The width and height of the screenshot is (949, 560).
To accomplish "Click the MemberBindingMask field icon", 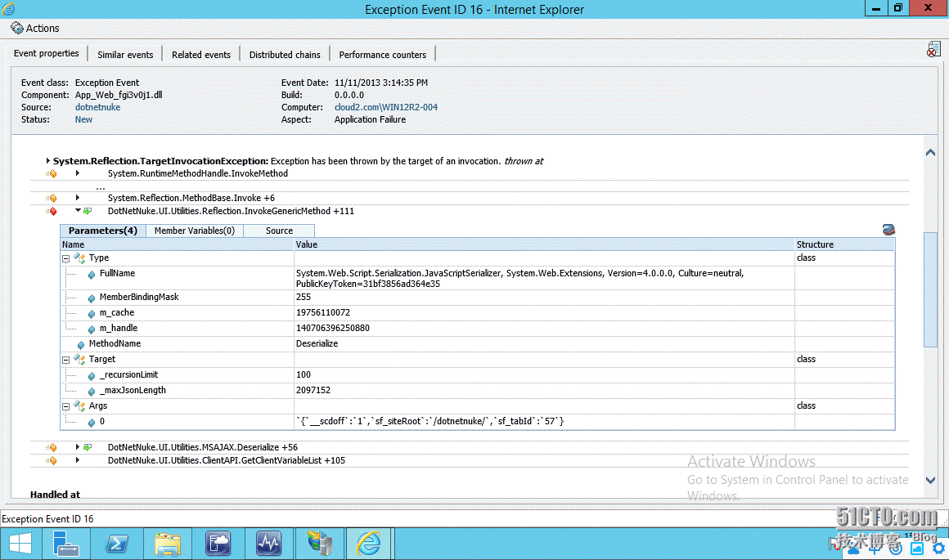I will 92,298.
